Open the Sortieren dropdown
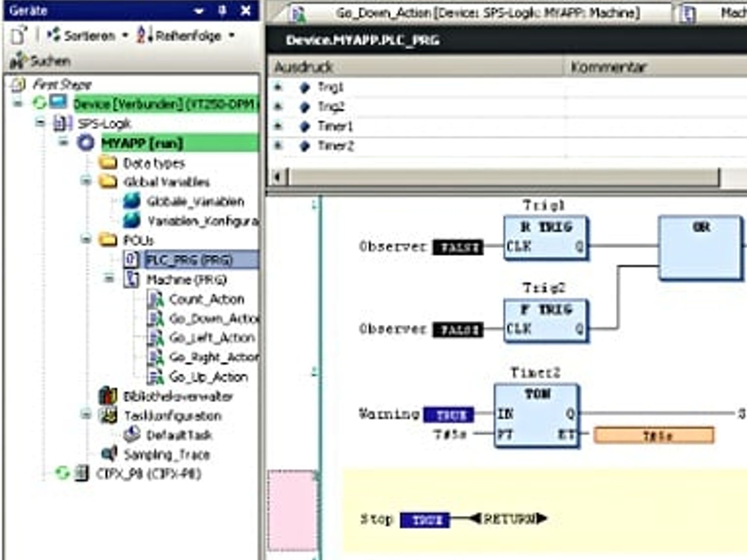 point(88,35)
